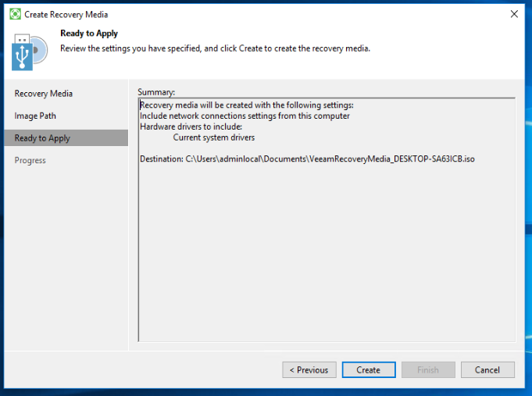
Task: Click the USB recovery media icon
Action: 30,52
